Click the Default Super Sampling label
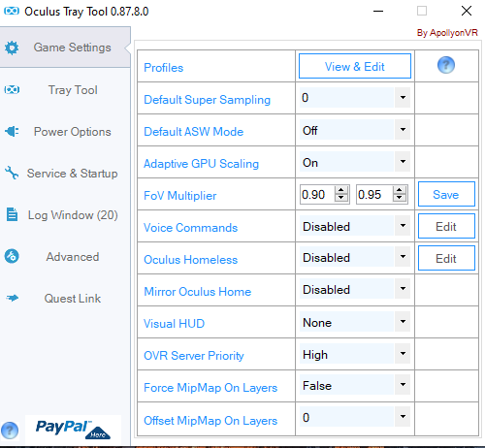The image size is (485, 448). (x=207, y=100)
